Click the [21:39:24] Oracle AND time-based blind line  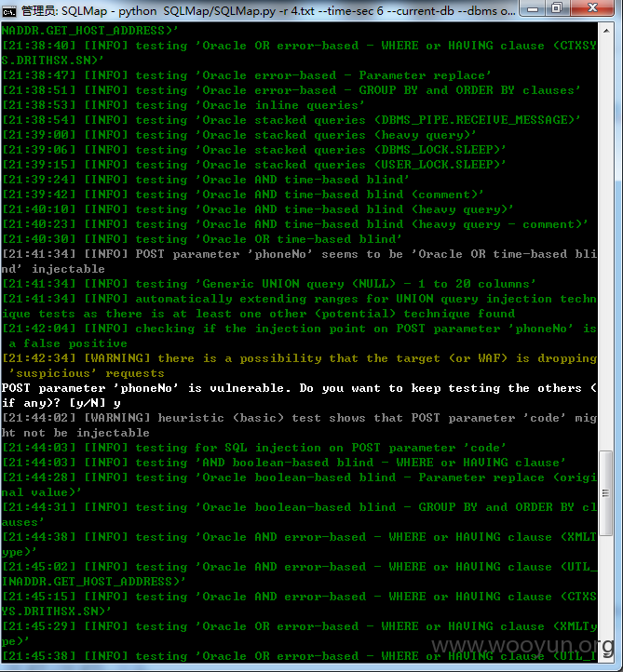pyautogui.click(x=206, y=180)
